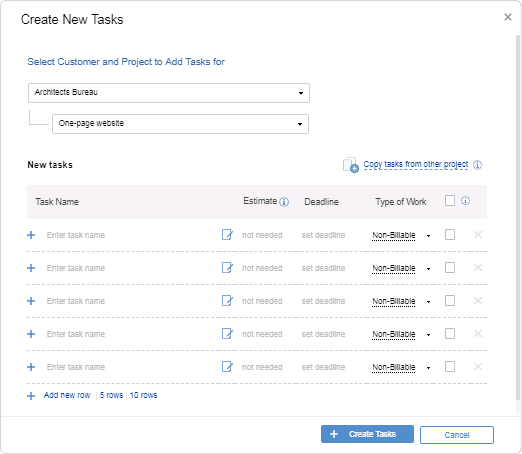Viewport: 522px width, 454px height.
Task: Click the info icon next to Estimate
Action: coord(284,202)
